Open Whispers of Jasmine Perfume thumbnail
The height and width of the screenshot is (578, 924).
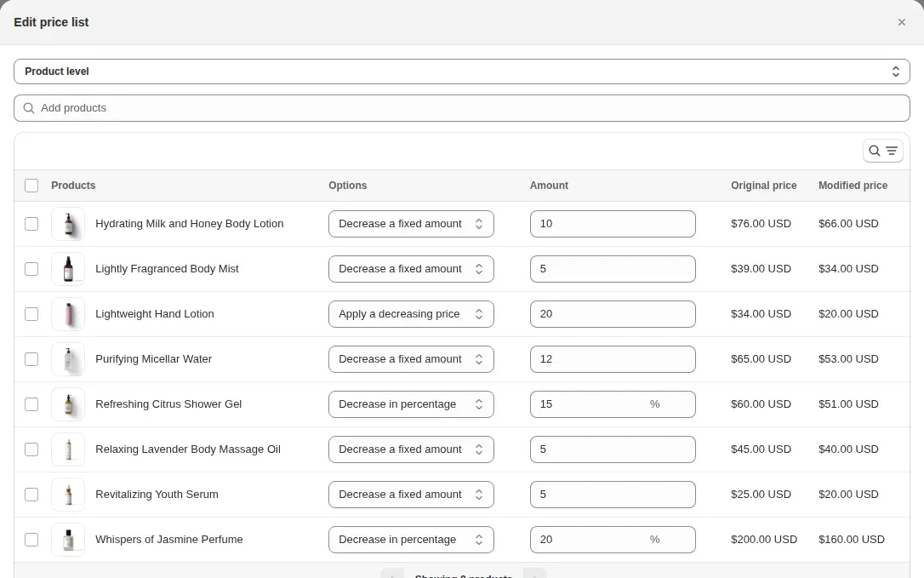[x=68, y=540]
